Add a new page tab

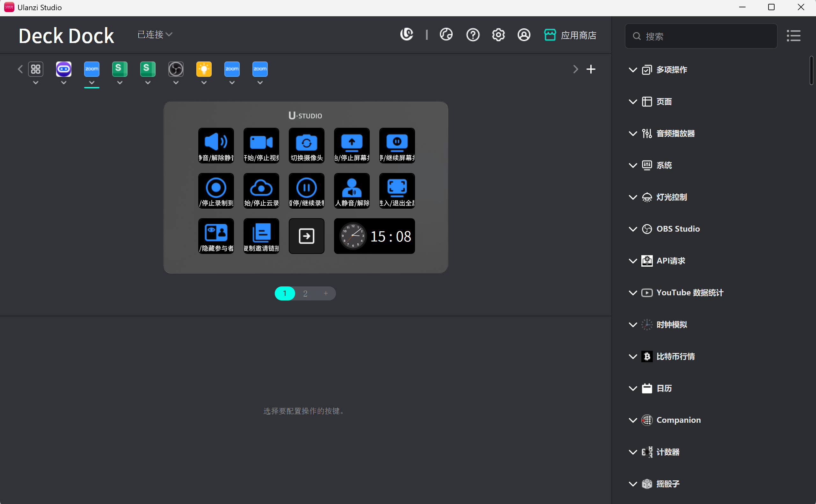click(326, 293)
